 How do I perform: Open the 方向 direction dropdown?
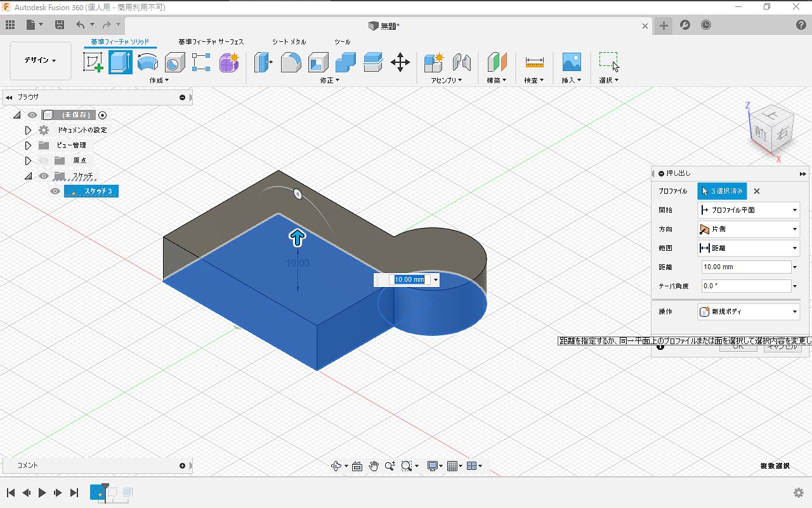[749, 229]
